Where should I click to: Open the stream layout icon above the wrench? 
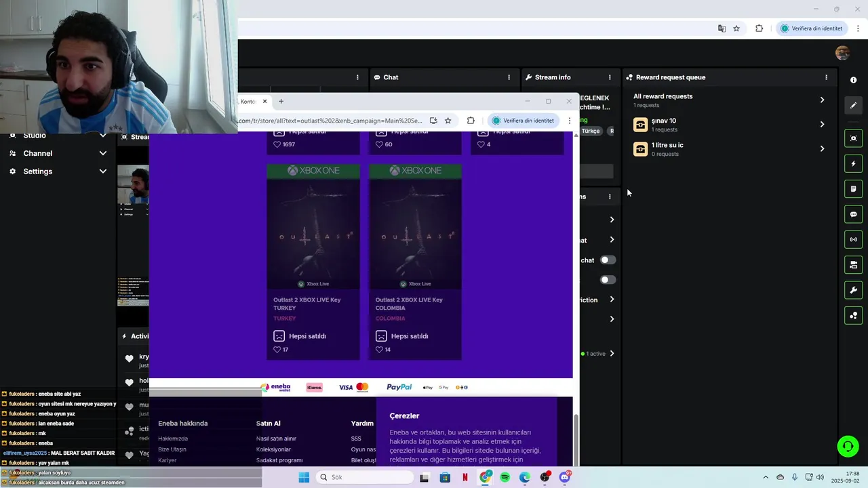coord(853,264)
